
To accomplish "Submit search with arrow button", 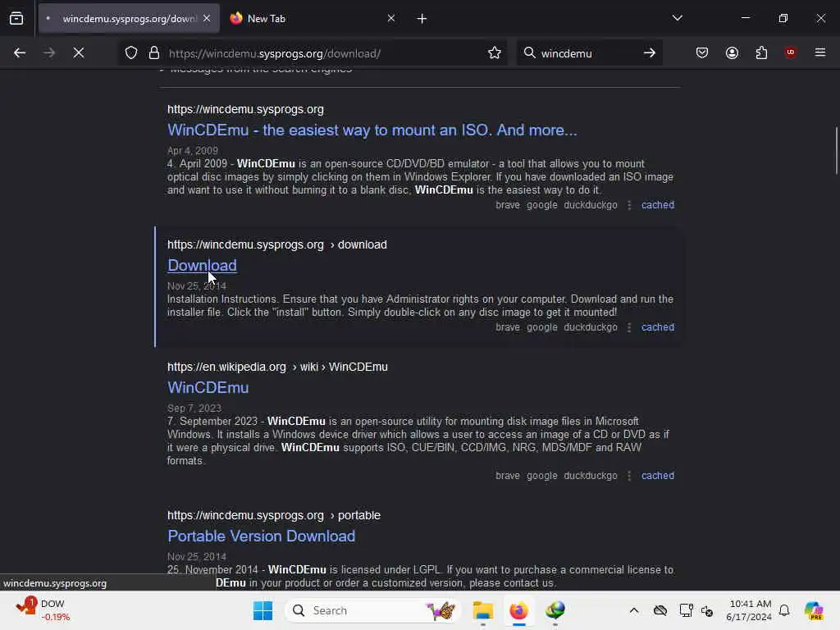I will coord(650,52).
